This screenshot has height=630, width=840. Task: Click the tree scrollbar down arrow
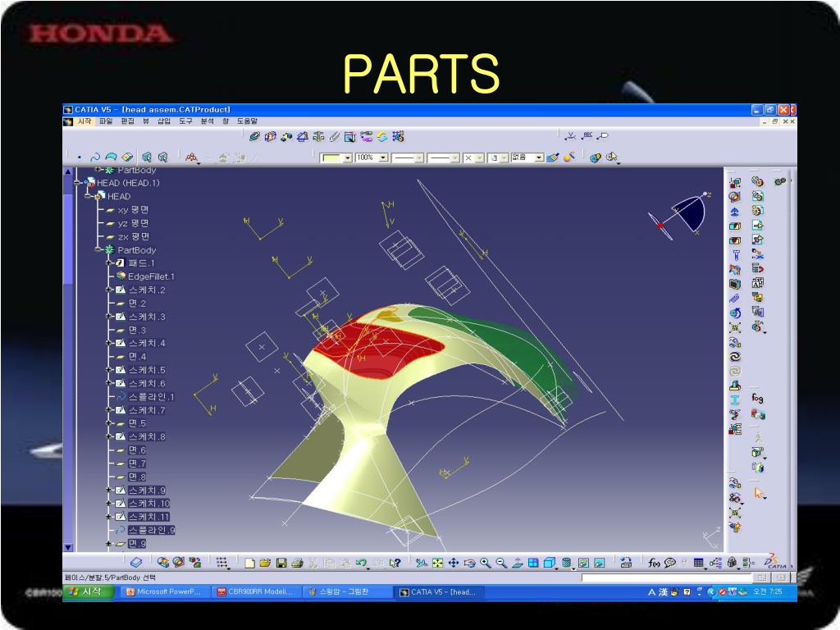click(x=68, y=547)
